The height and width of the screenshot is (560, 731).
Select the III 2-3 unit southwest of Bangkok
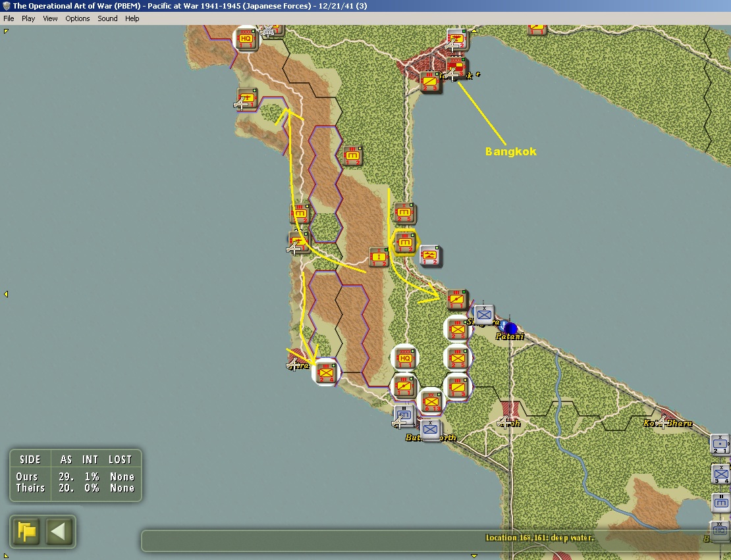click(430, 82)
